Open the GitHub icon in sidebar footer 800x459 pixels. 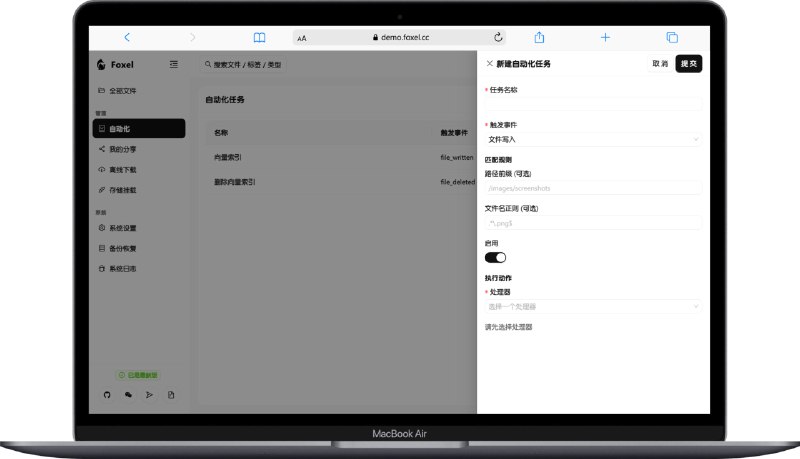(x=107, y=395)
